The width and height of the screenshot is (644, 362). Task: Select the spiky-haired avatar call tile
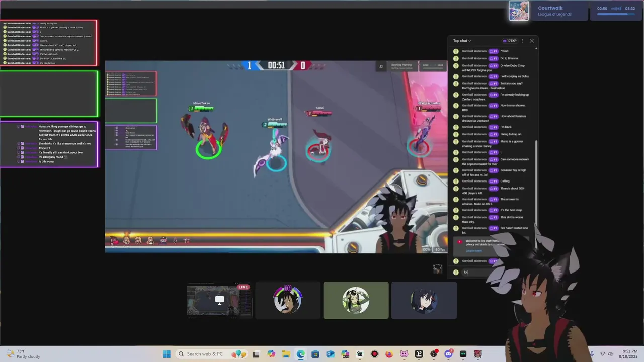tap(288, 300)
